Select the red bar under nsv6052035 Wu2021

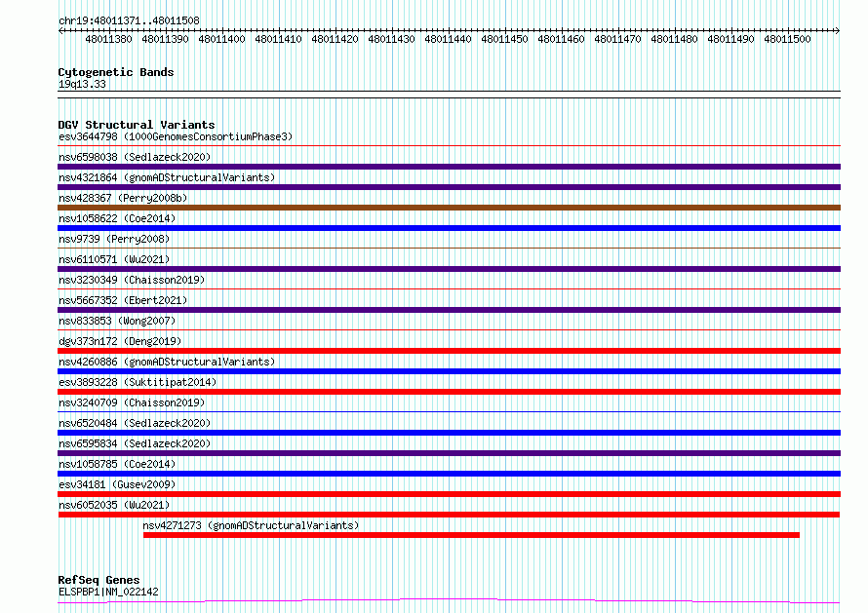point(449,515)
